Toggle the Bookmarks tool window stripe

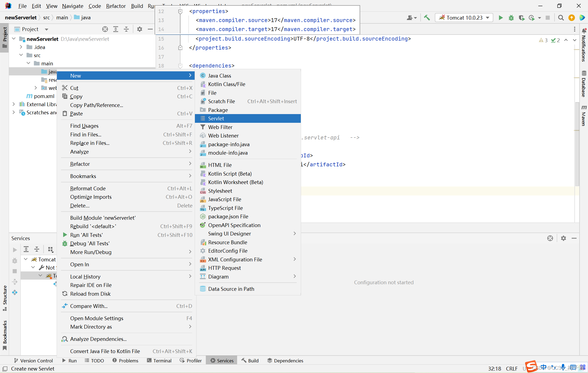[5, 335]
